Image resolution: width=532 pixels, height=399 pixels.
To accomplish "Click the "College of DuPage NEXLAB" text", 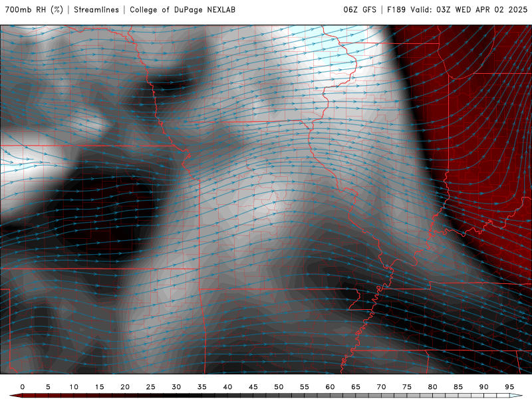I will [x=182, y=9].
